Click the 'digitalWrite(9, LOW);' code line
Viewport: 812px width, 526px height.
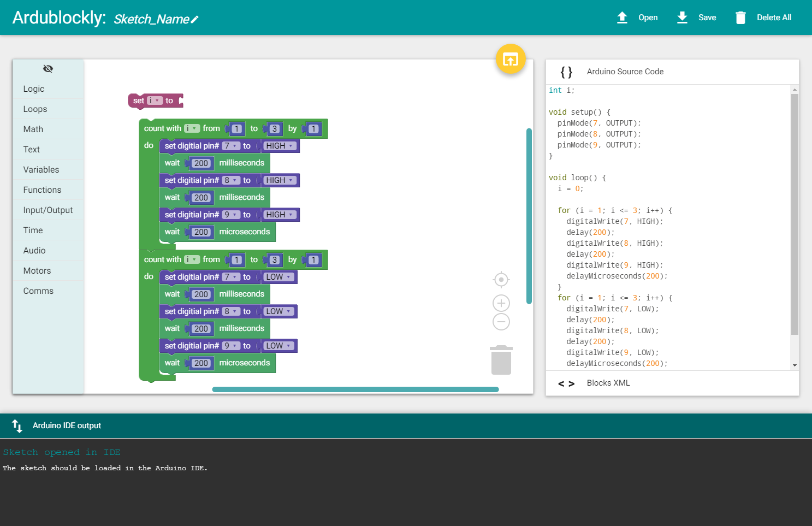(x=613, y=352)
